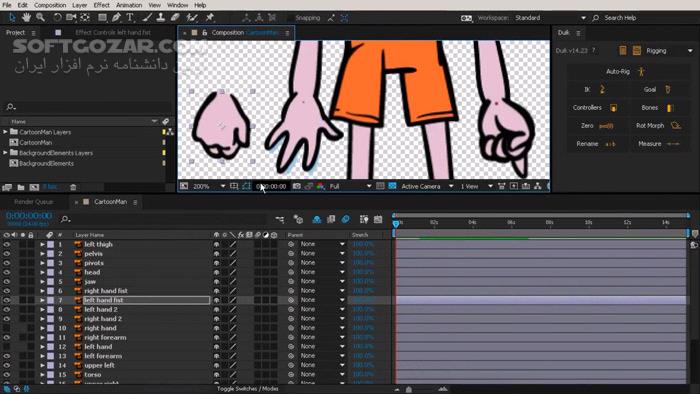Hide the left thigh layer

point(6,245)
